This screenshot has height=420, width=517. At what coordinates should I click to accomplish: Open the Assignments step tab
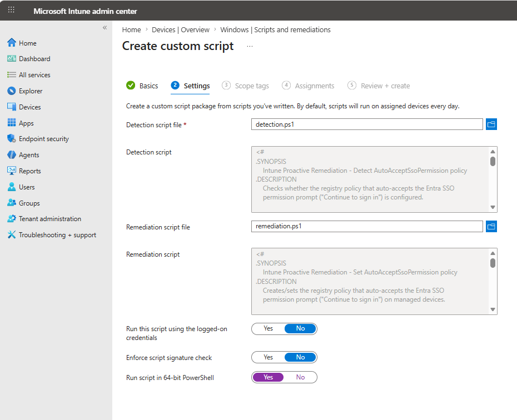308,86
